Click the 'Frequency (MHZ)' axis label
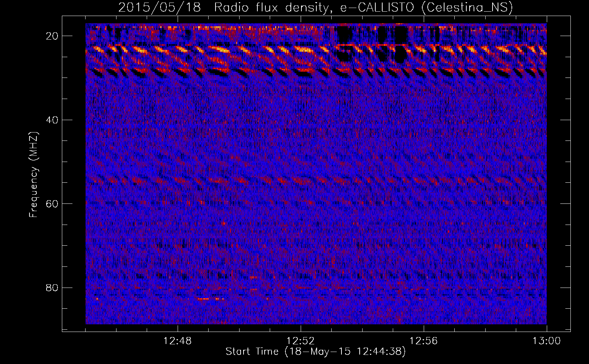589x364 pixels. point(33,175)
